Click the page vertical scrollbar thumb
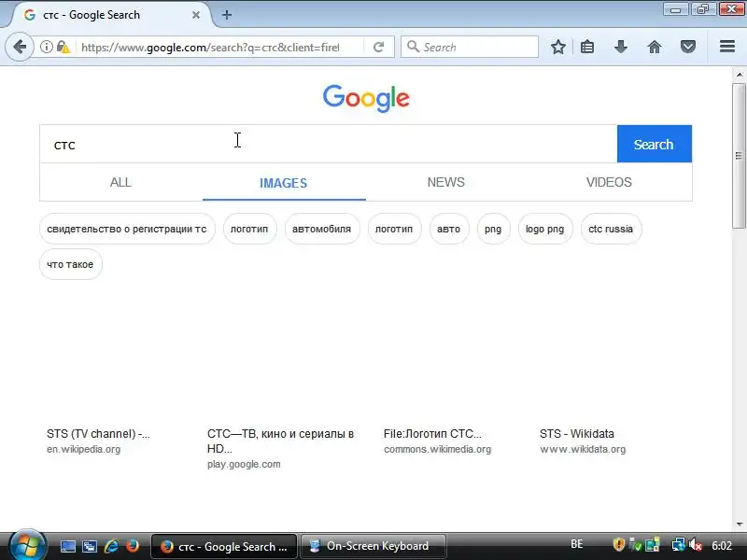 pyautogui.click(x=739, y=156)
